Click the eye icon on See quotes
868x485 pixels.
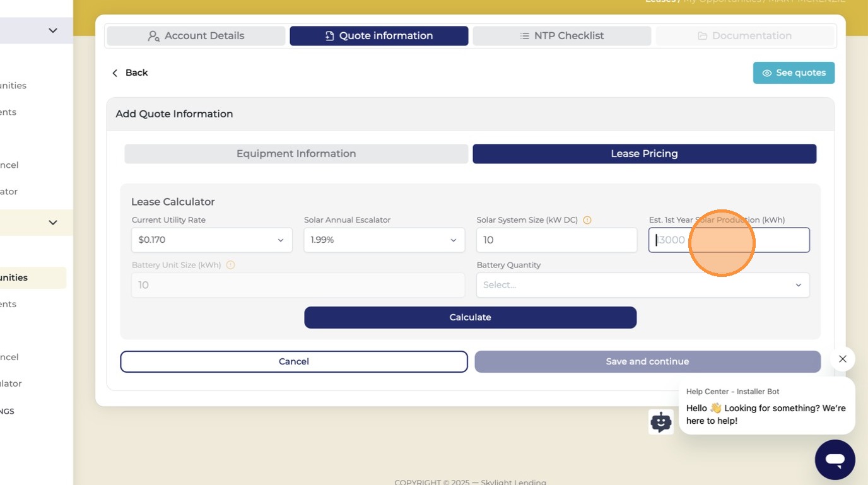pyautogui.click(x=767, y=73)
